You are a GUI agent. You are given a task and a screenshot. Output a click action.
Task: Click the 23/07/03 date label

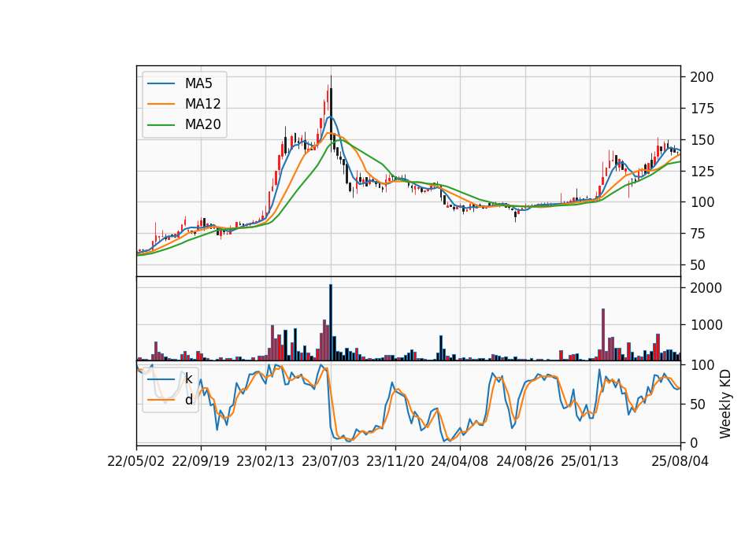tap(330, 461)
